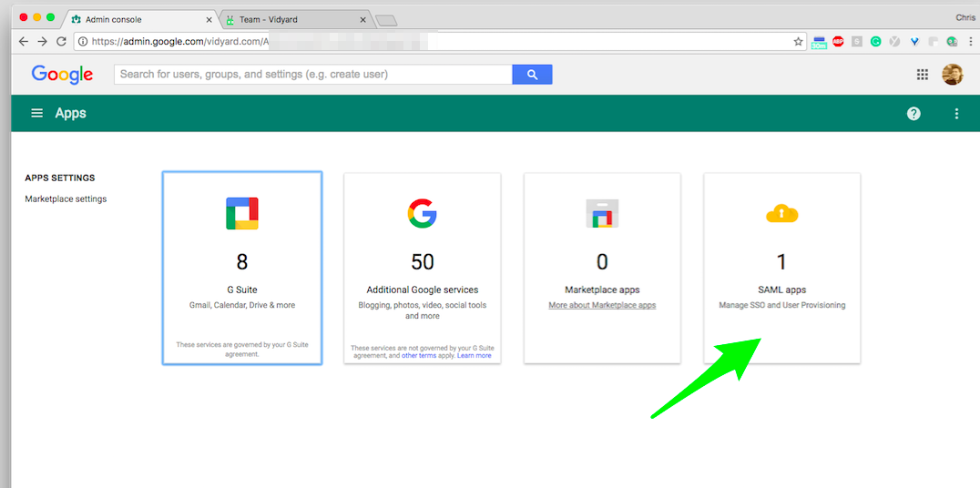Screen dimensions: 980x488
Task: Click the blue V Vidyard extension icon
Action: click(x=914, y=42)
